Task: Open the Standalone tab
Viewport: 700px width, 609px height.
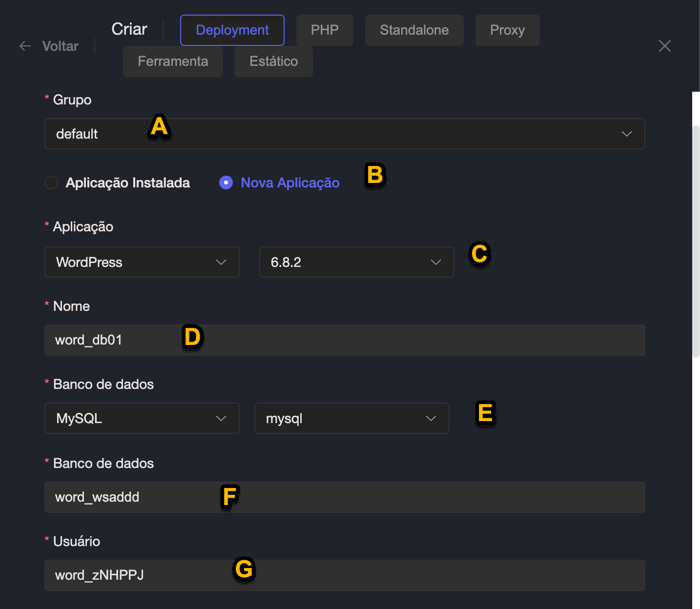Action: (x=414, y=30)
